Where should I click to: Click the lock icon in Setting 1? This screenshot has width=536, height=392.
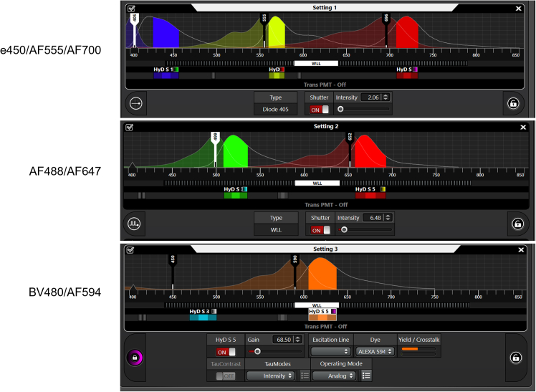coord(513,104)
